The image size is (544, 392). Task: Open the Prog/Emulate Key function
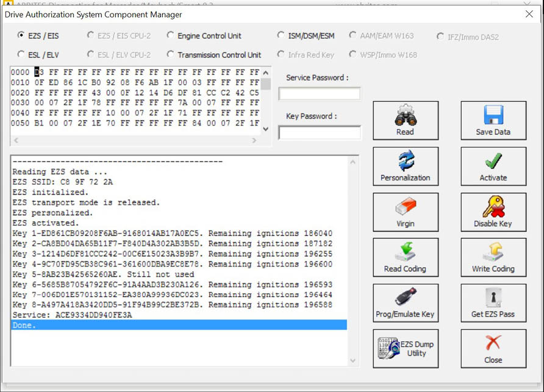[x=405, y=303]
